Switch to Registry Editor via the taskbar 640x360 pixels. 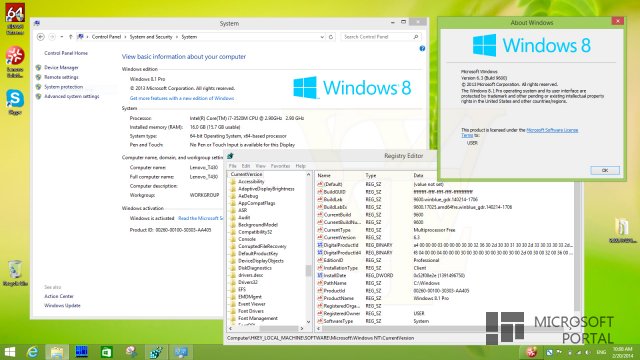pos(156,352)
